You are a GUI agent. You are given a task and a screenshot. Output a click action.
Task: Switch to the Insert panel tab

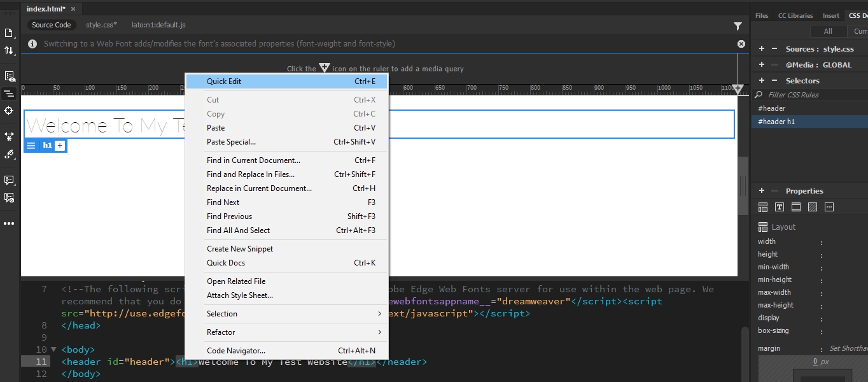pos(831,15)
